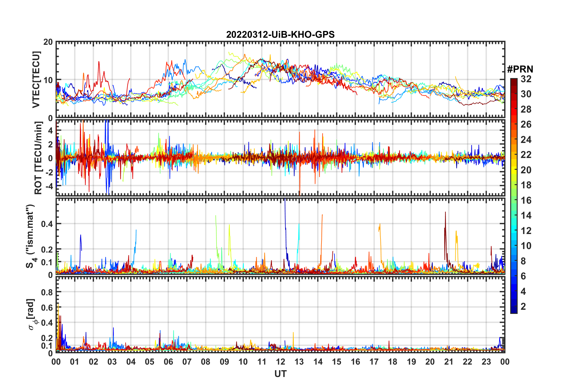Click the VTEC[TECU] axis label
The width and height of the screenshot is (561, 392).
(36, 80)
